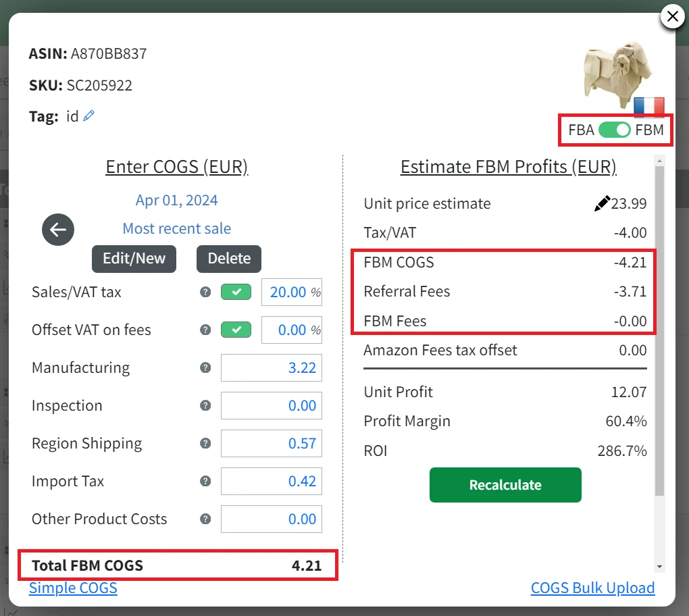Click the Other Product Costs field
Viewport: 689px width, 616px height.
coord(272,519)
